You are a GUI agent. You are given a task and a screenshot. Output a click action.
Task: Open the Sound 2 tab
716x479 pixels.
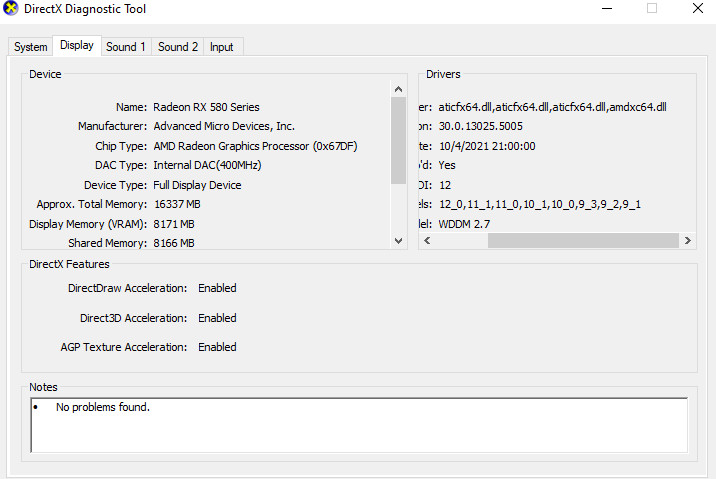pyautogui.click(x=178, y=47)
